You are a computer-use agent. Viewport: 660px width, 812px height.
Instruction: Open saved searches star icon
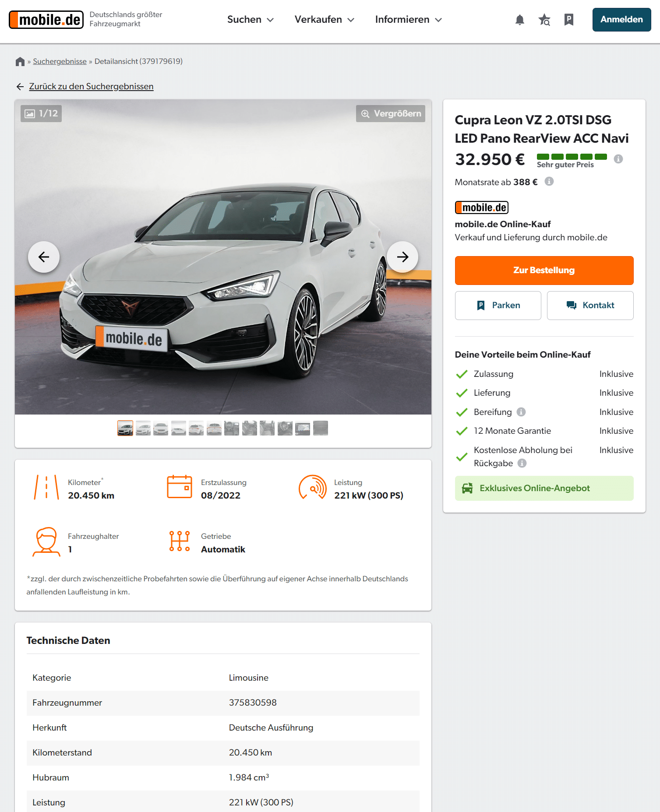click(x=544, y=20)
